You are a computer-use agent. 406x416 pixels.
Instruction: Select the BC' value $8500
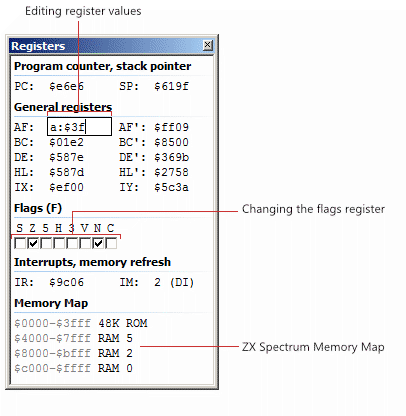[x=171, y=142]
